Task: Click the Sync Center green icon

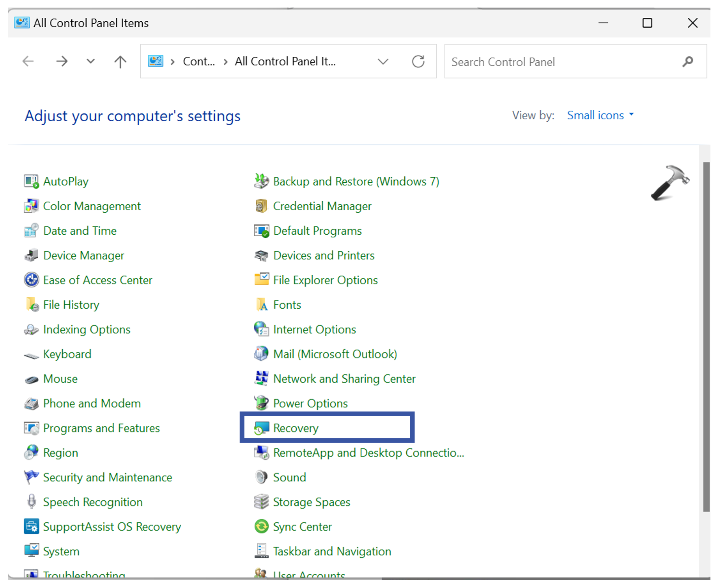Action: click(x=261, y=527)
